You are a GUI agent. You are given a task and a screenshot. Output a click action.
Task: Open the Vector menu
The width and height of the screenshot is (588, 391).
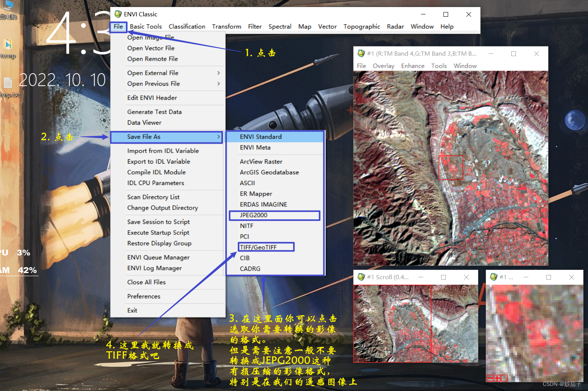[327, 26]
